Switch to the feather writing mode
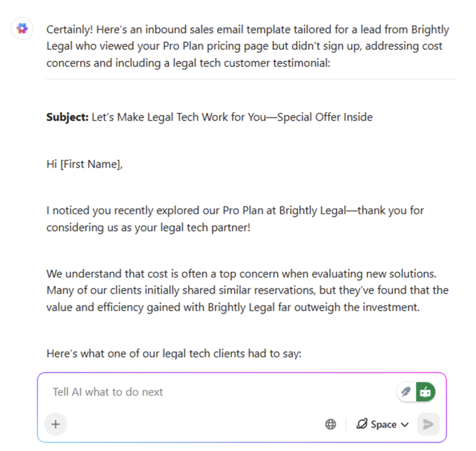Image resolution: width=476 pixels, height=451 pixels. coord(406,392)
